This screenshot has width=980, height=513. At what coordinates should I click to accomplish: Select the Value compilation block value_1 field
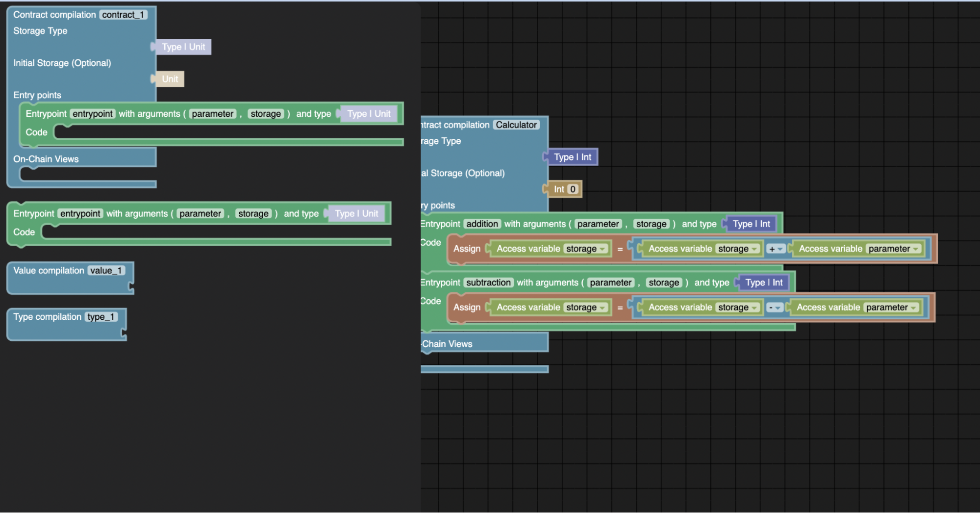[106, 271]
